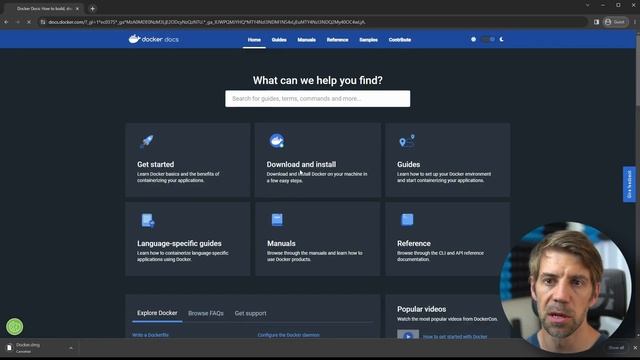
Task: Open the Contribute nav tab
Action: [x=400, y=40]
